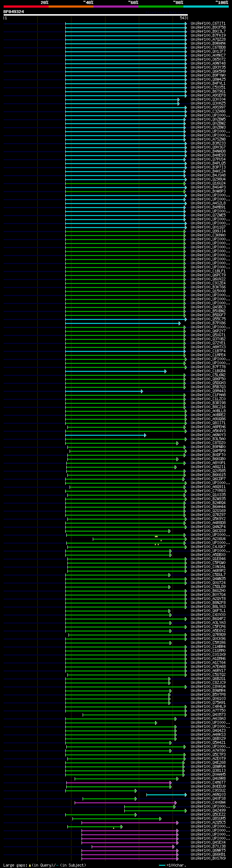The height and width of the screenshot is (868, 232).
Task: Select label UniRef100_A0MKC7
Action: pyautogui.click(x=208, y=55)
